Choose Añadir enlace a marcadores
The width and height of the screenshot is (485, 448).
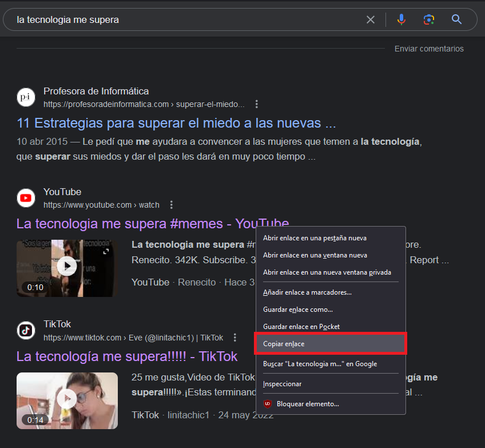pyautogui.click(x=331, y=292)
